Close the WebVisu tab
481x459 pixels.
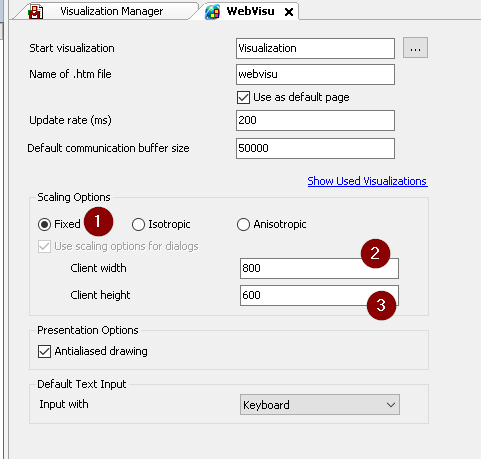coord(289,12)
